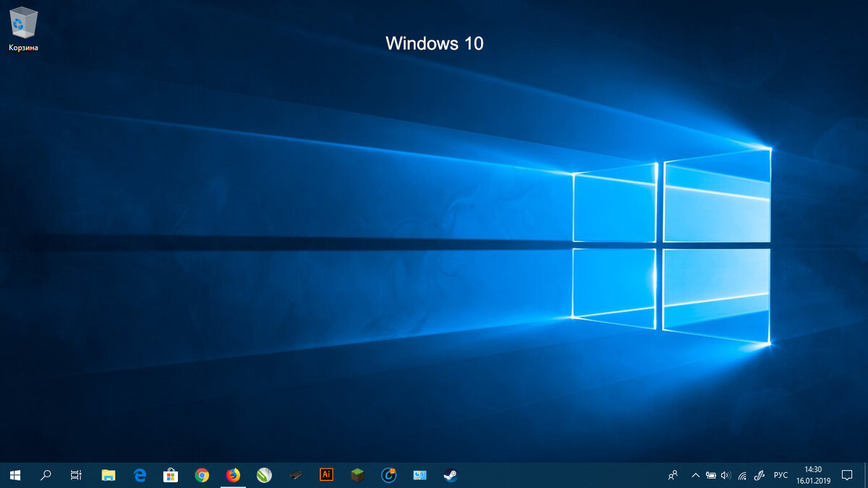This screenshot has height=488, width=868.
Task: Launch Minecraft grass block icon
Action: [357, 475]
